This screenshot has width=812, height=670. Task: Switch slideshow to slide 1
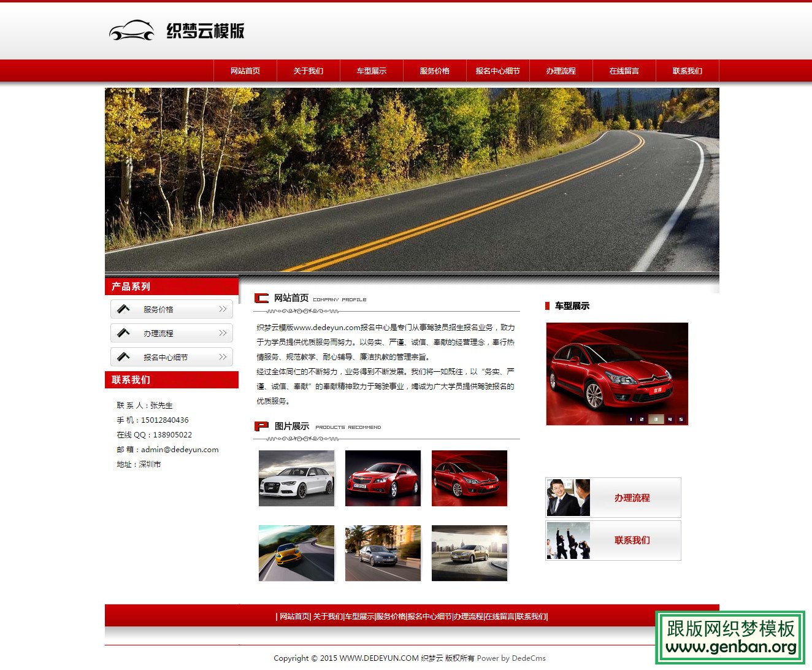click(631, 420)
